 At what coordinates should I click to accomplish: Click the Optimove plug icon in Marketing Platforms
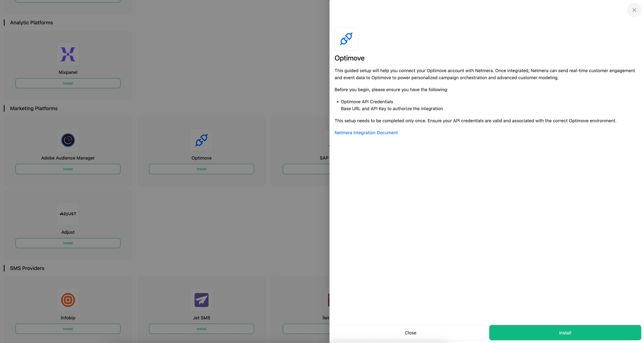pos(201,140)
